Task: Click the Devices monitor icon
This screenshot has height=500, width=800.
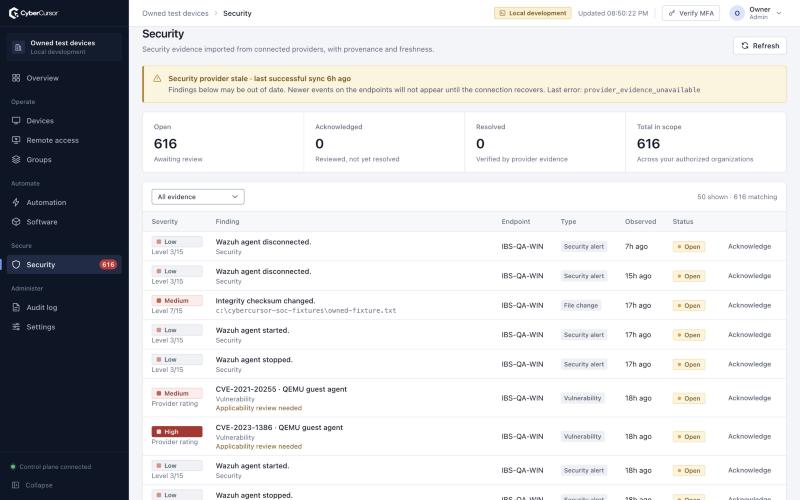Action: click(16, 121)
